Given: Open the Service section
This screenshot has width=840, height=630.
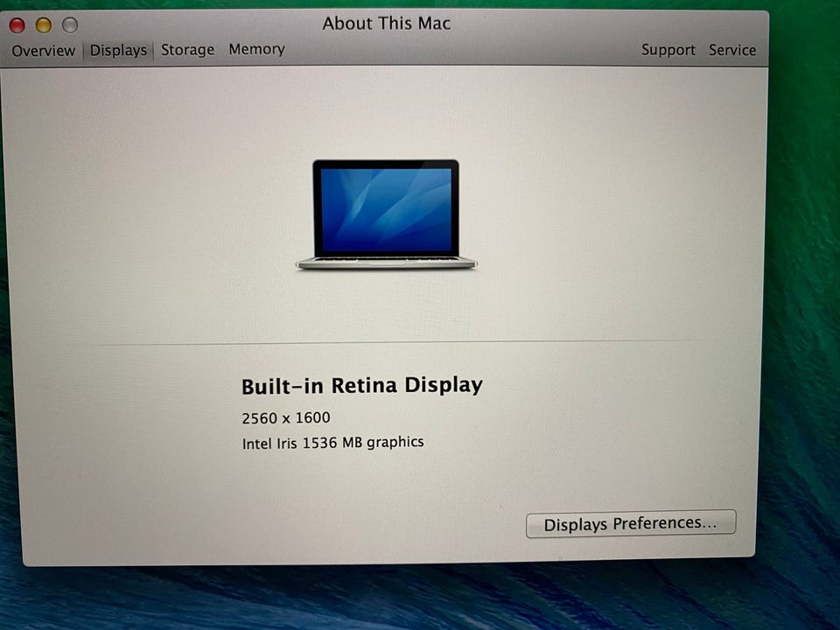Looking at the screenshot, I should [x=732, y=50].
